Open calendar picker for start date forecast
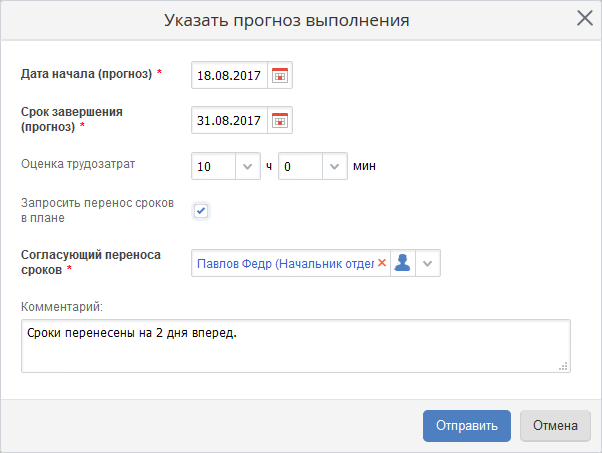 click(280, 76)
